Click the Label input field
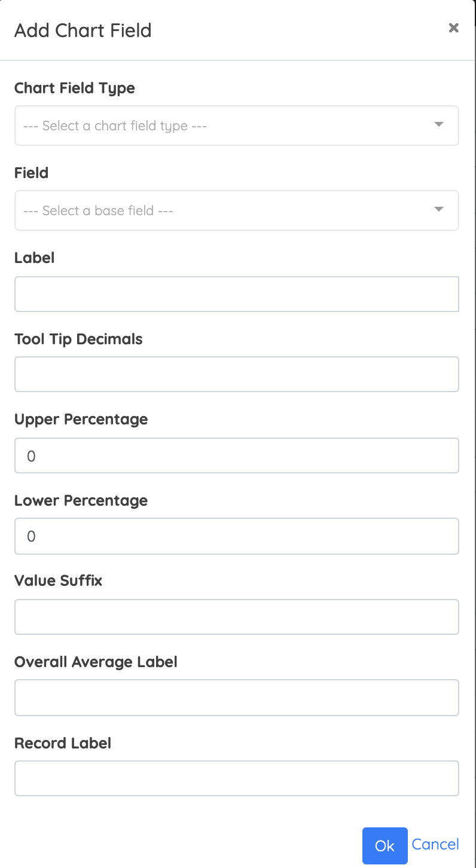 point(237,294)
